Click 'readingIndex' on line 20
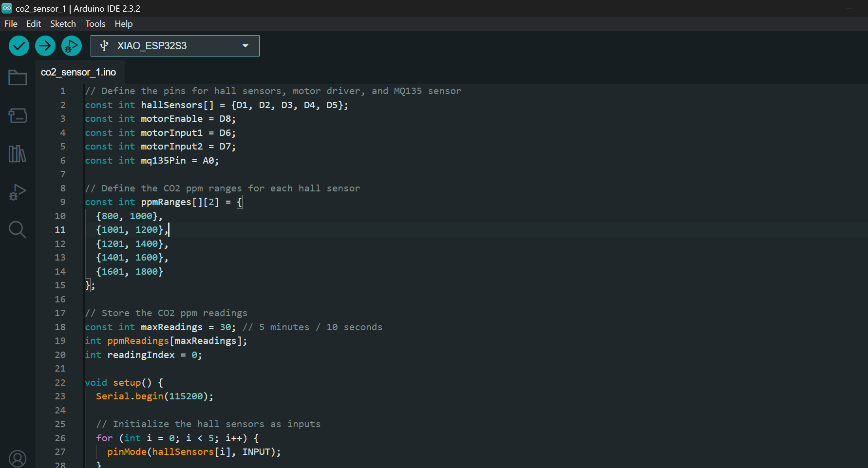The height and width of the screenshot is (468, 868). (x=141, y=355)
